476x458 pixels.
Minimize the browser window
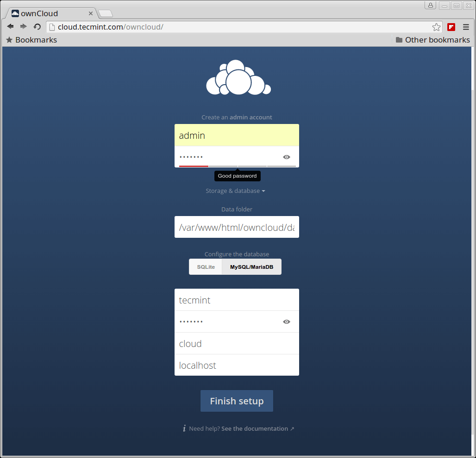444,6
